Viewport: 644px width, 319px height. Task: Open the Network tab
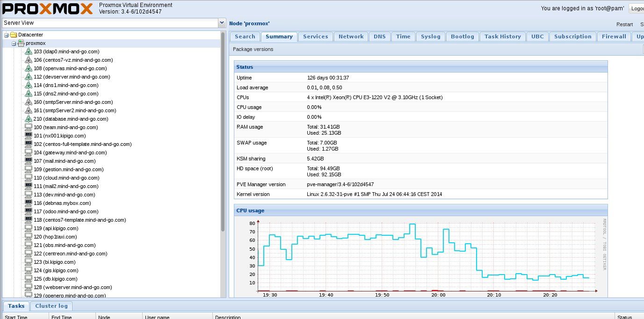351,36
